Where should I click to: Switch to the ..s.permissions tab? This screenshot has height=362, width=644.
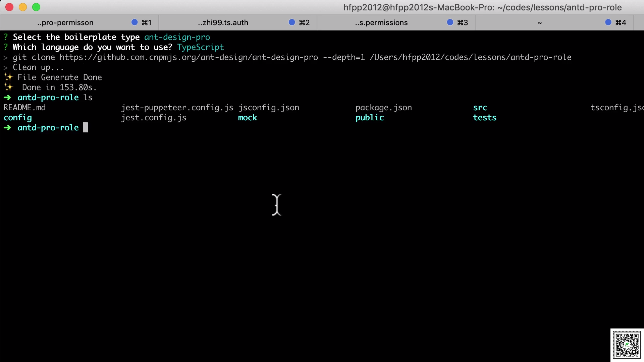pos(381,22)
